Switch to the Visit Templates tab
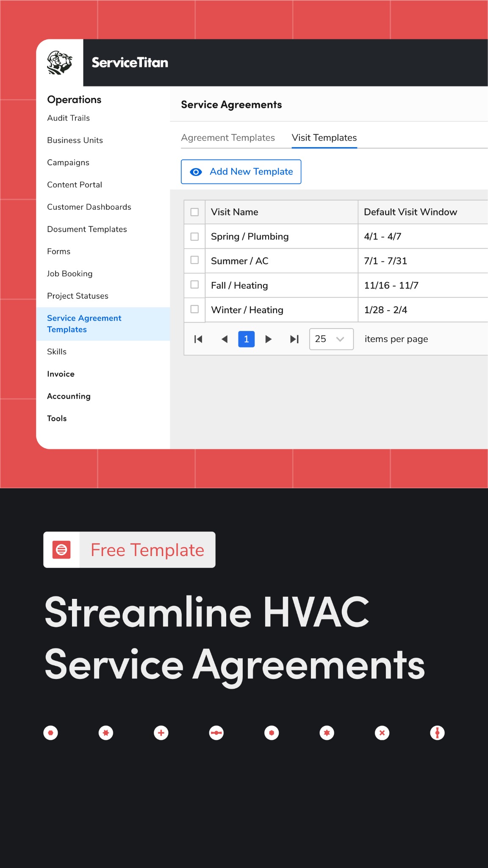The image size is (488, 868). (x=324, y=138)
